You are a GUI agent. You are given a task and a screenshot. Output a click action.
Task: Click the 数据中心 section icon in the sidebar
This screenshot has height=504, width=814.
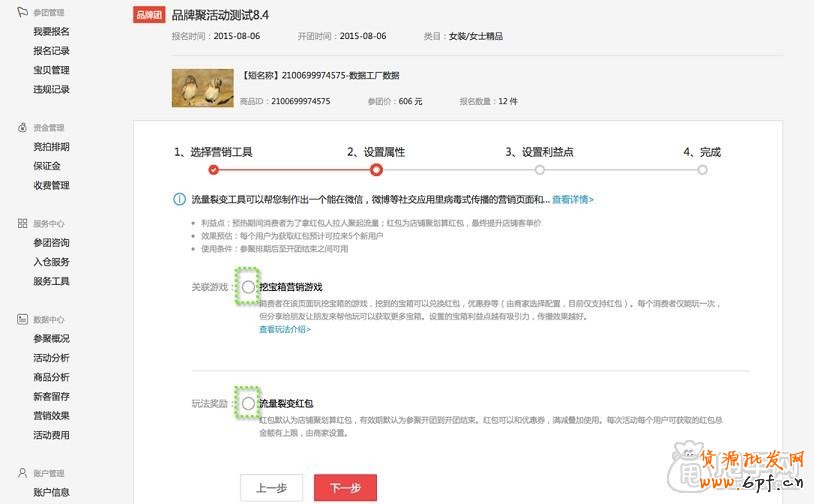coord(23,320)
